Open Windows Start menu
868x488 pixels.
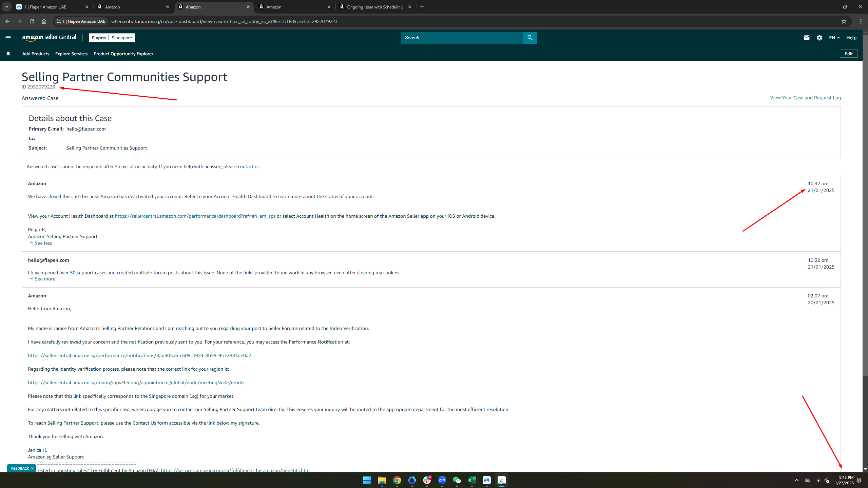pyautogui.click(x=367, y=480)
